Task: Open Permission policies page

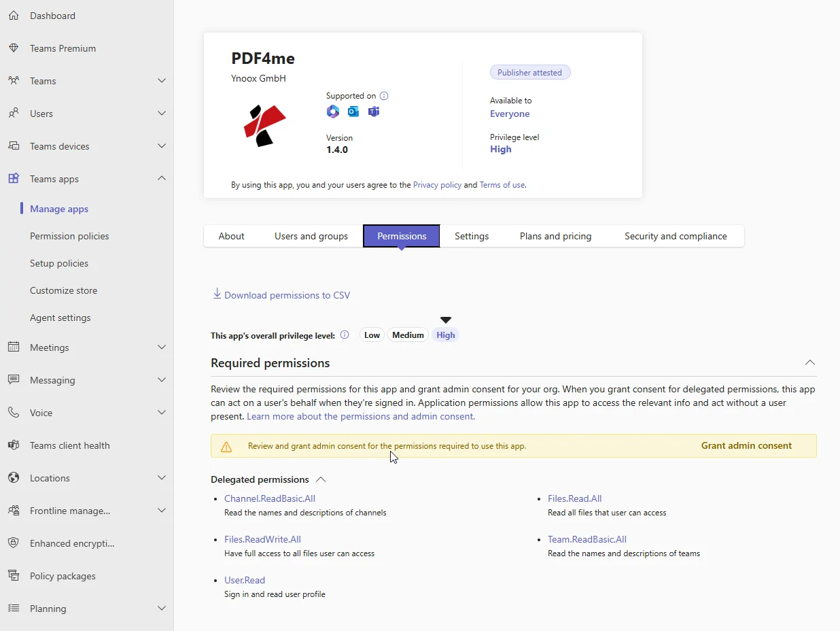Action: [69, 236]
